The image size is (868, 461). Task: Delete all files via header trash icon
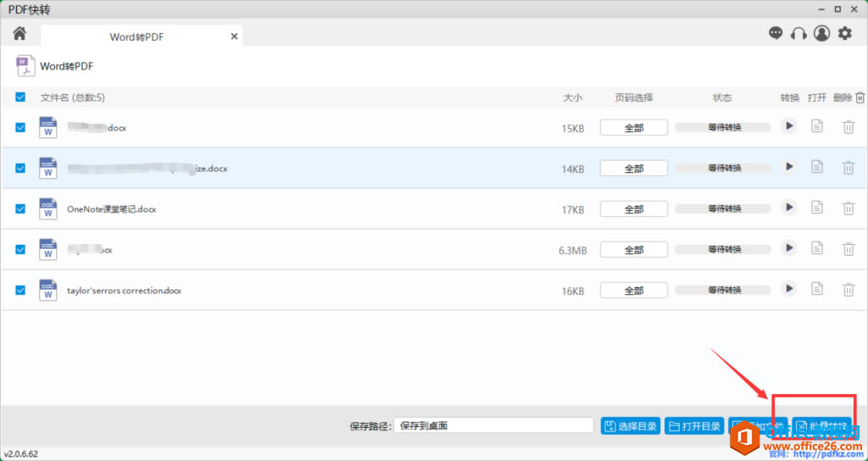pos(860,97)
